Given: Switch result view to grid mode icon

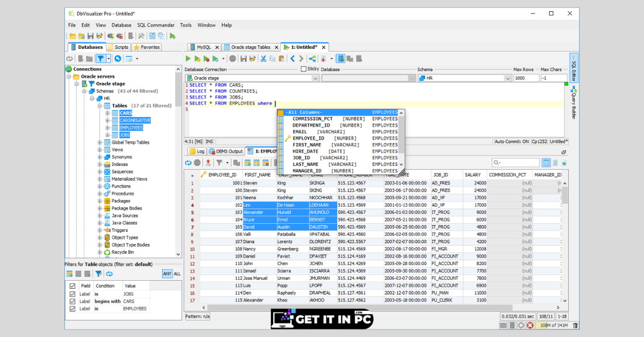Looking at the screenshot, I should [x=546, y=163].
